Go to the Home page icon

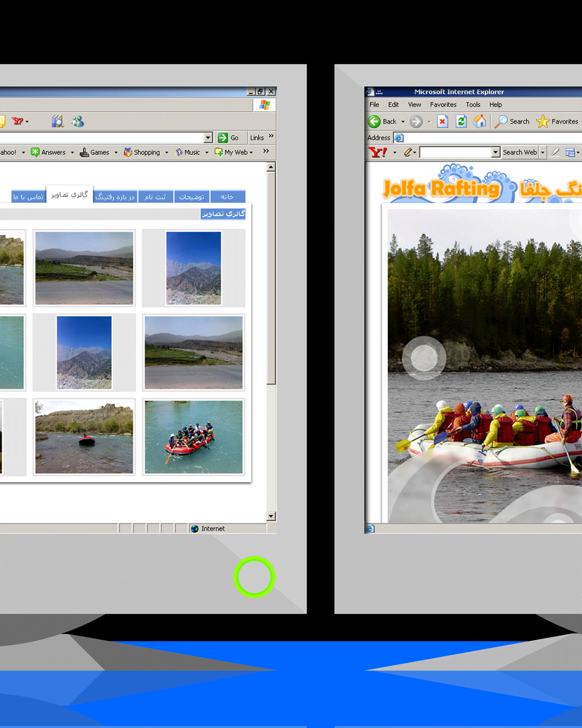pyautogui.click(x=480, y=121)
